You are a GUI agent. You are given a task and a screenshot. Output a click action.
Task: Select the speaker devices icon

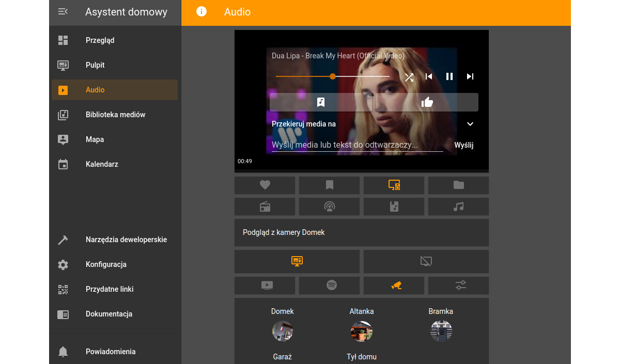click(394, 185)
